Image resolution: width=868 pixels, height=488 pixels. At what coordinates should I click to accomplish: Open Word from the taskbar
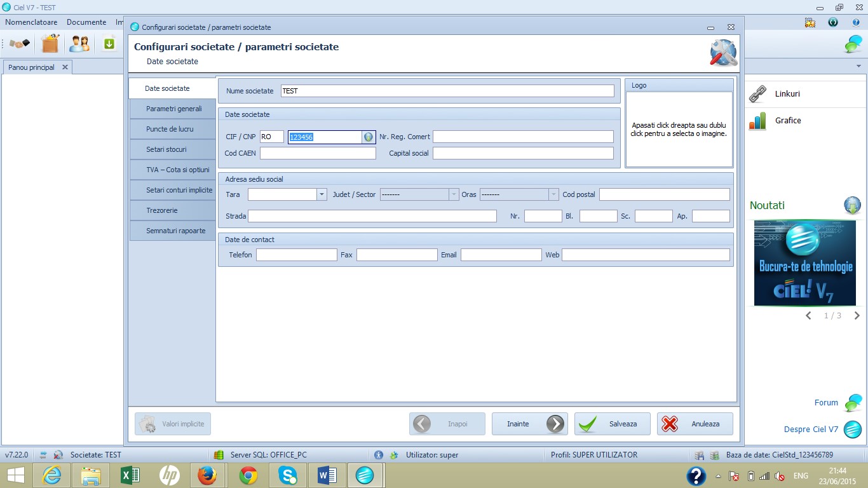327,475
